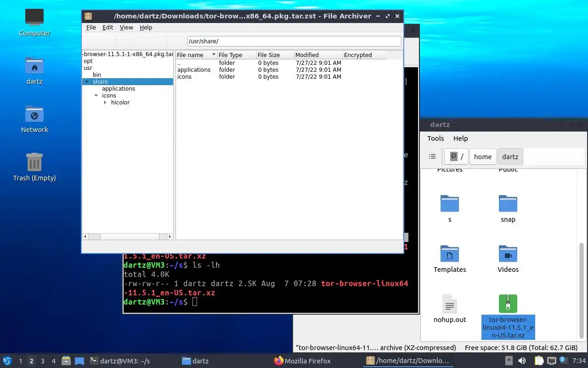This screenshot has height=368, width=588.
Task: Select the bin folder in archive tree
Action: [x=97, y=75]
